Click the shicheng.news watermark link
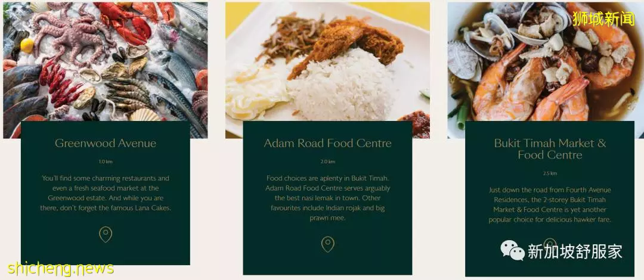This screenshot has width=644, height=280. 60,269
